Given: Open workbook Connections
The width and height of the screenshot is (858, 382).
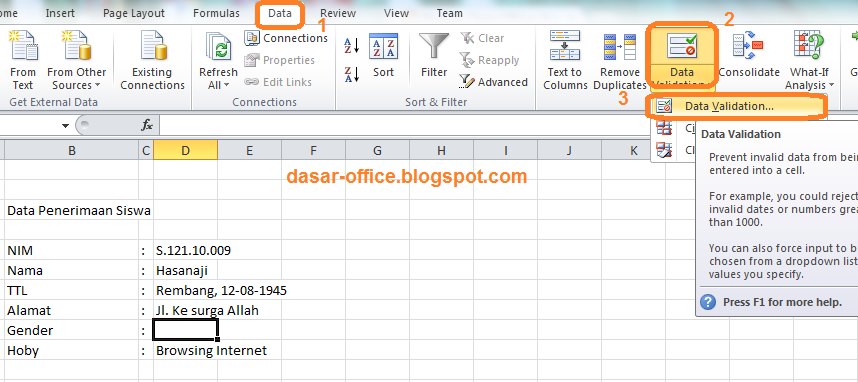Looking at the screenshot, I should pyautogui.click(x=286, y=38).
